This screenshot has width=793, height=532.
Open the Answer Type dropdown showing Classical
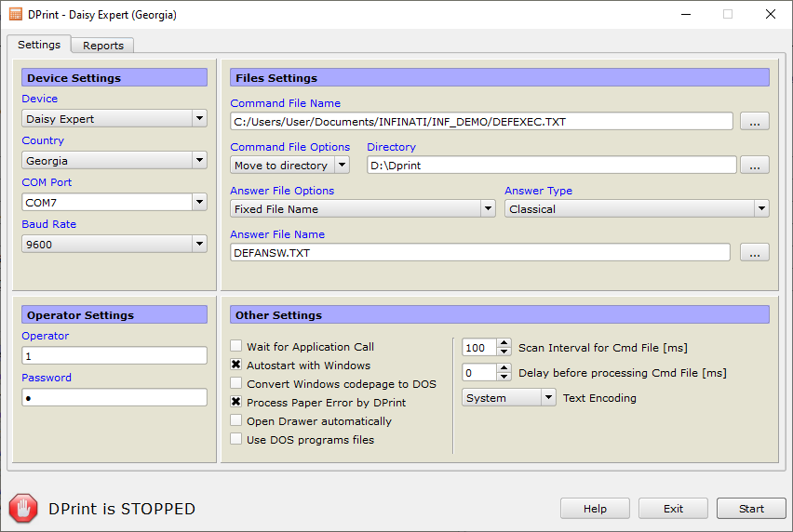click(x=637, y=208)
